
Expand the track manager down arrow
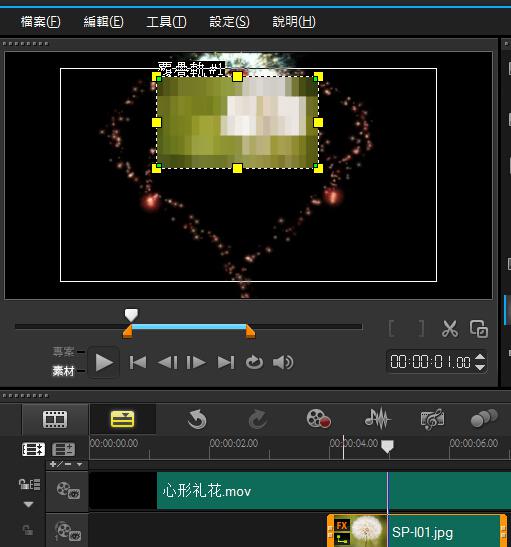(28, 504)
